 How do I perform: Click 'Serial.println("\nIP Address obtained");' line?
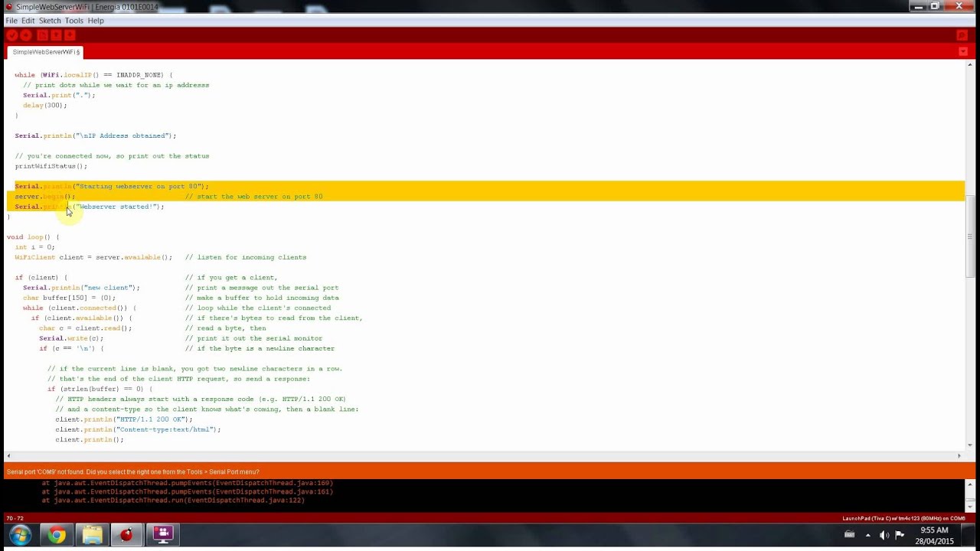(96, 135)
